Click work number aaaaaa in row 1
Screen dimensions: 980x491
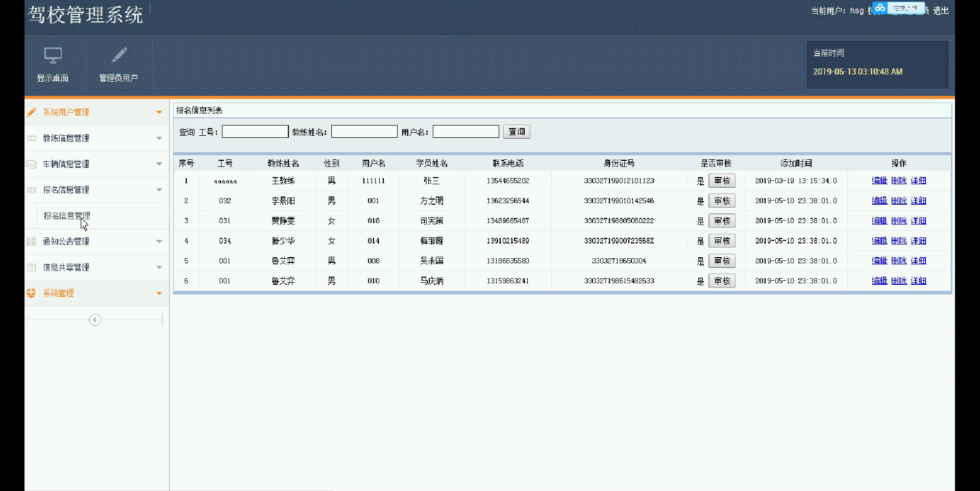(225, 181)
